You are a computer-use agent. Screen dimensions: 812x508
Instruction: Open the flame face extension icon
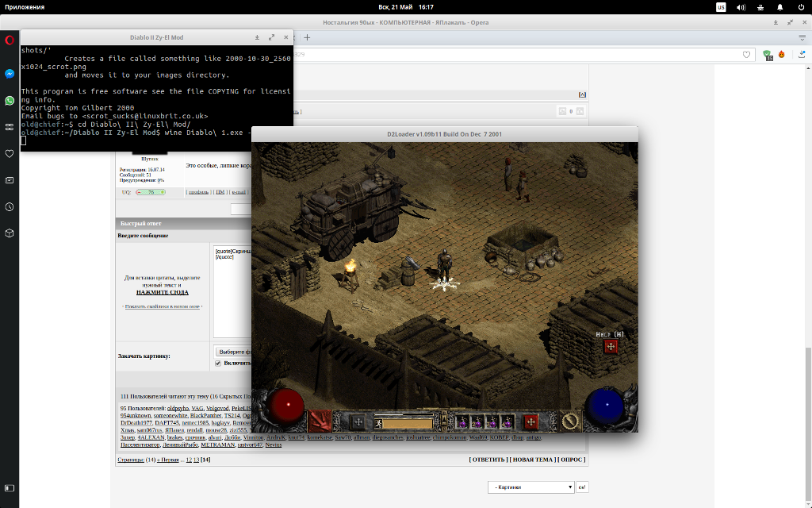[781, 55]
